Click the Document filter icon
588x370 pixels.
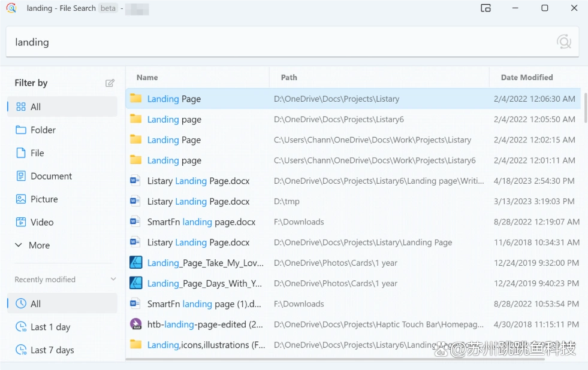(x=21, y=176)
